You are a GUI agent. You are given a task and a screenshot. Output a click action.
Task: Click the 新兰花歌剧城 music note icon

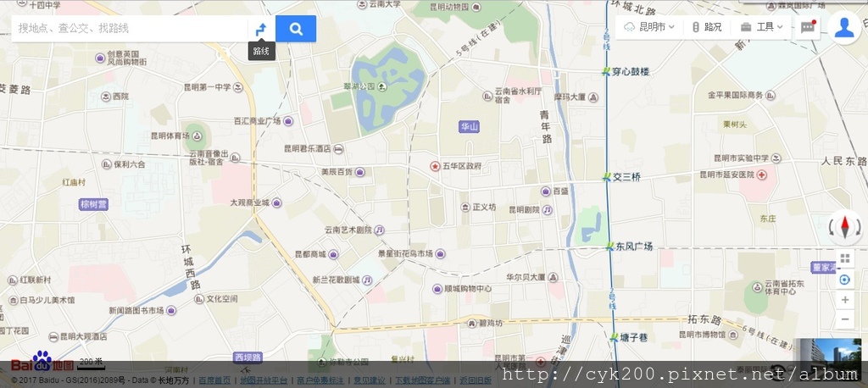(367, 280)
